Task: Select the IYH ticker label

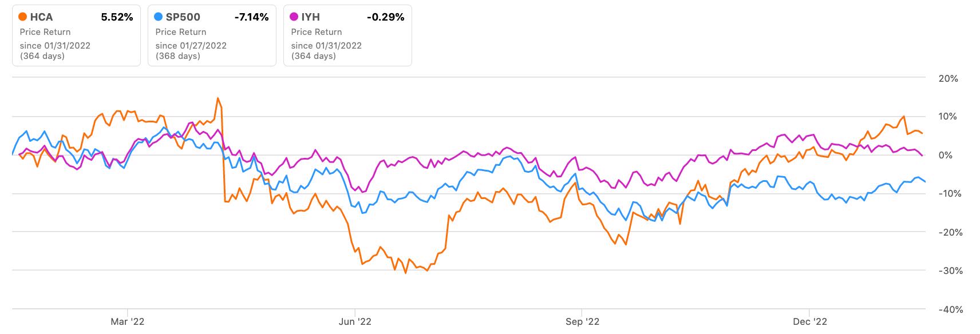Action: [x=311, y=17]
